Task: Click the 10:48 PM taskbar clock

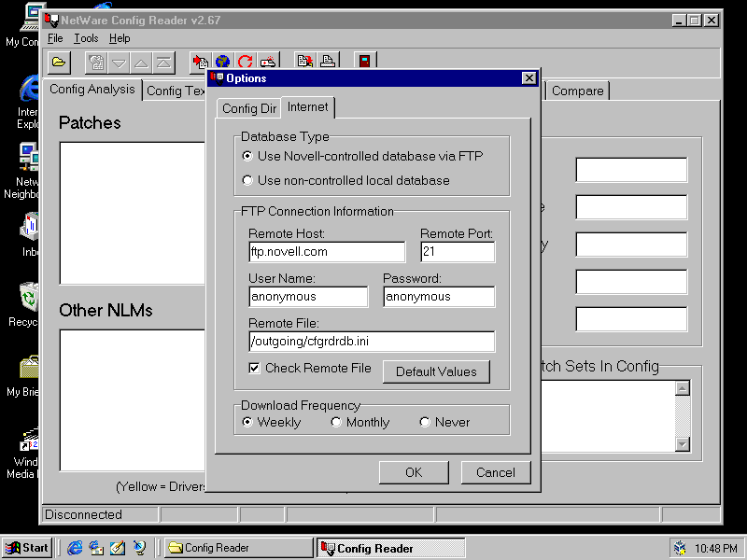Action: coord(716,549)
